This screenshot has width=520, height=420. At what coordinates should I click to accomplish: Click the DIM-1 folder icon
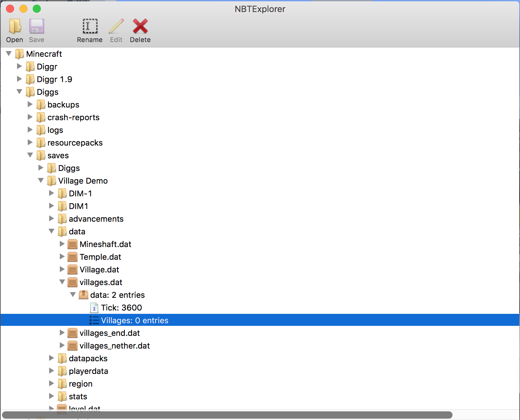tap(62, 193)
